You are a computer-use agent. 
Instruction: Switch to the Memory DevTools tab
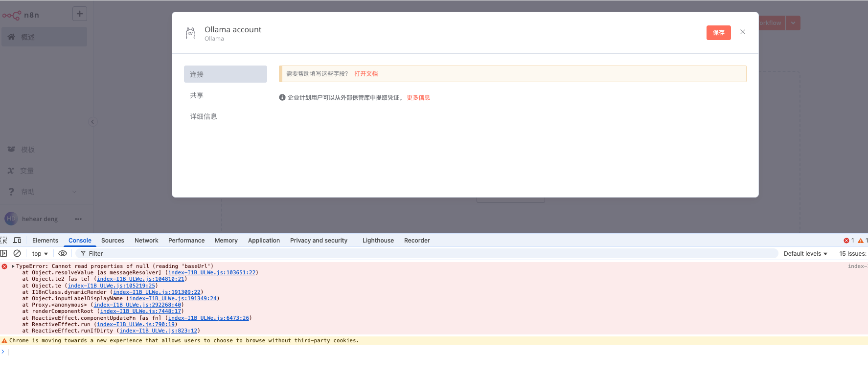click(x=226, y=241)
